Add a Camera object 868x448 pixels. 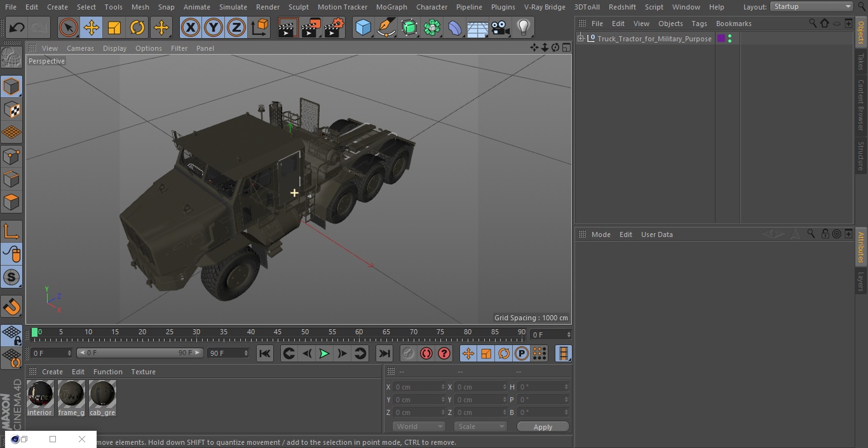[x=501, y=27]
